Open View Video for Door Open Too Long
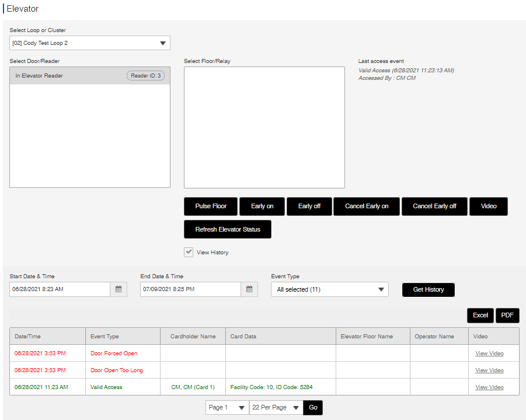 click(489, 370)
